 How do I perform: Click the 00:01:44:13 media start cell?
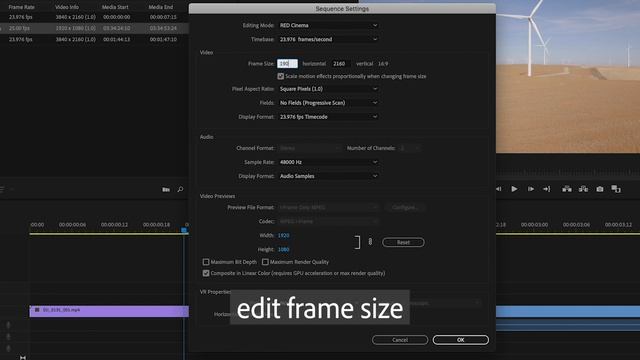click(117, 39)
